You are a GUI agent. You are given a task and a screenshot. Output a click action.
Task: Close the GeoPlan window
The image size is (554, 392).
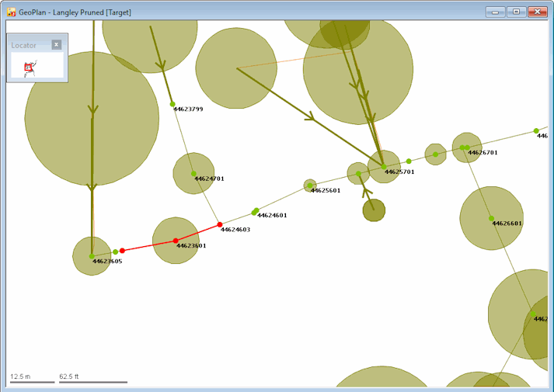(538, 12)
